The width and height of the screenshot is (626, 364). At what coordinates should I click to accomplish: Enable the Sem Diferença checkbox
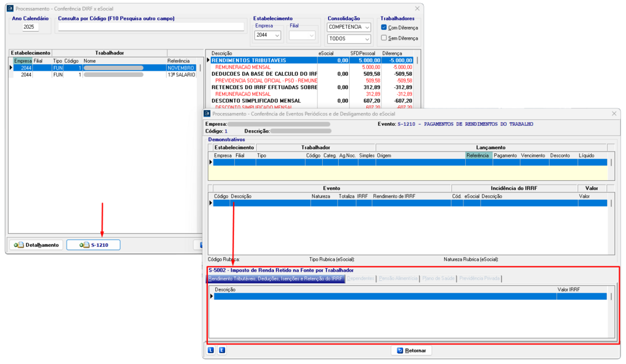pos(384,38)
